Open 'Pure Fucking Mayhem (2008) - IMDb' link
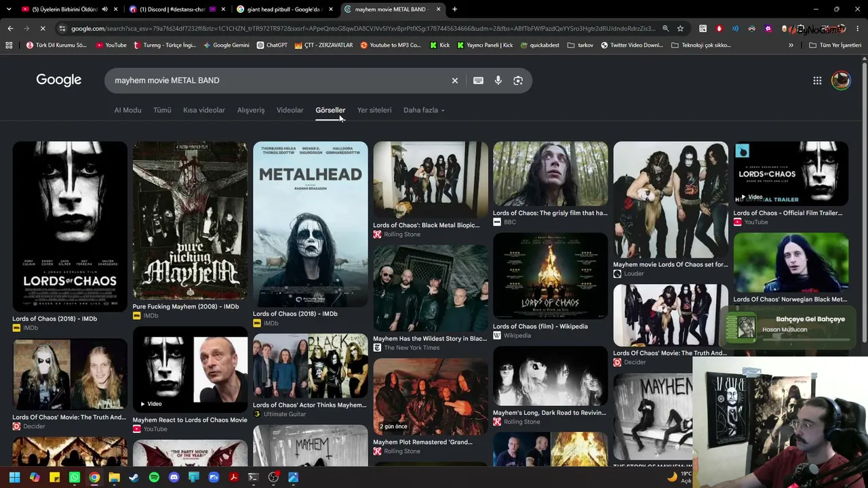The image size is (868, 488). click(186, 306)
